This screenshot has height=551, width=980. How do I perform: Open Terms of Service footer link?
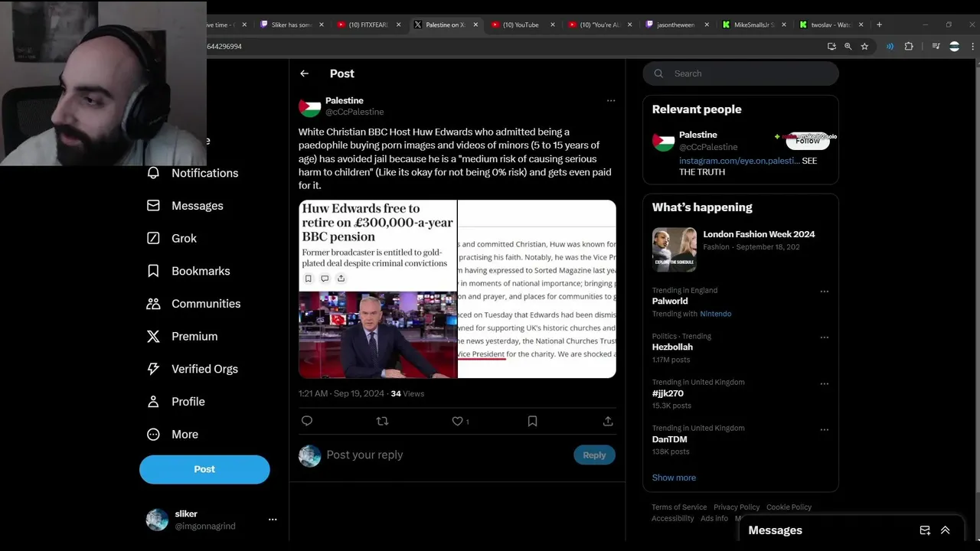click(x=679, y=507)
